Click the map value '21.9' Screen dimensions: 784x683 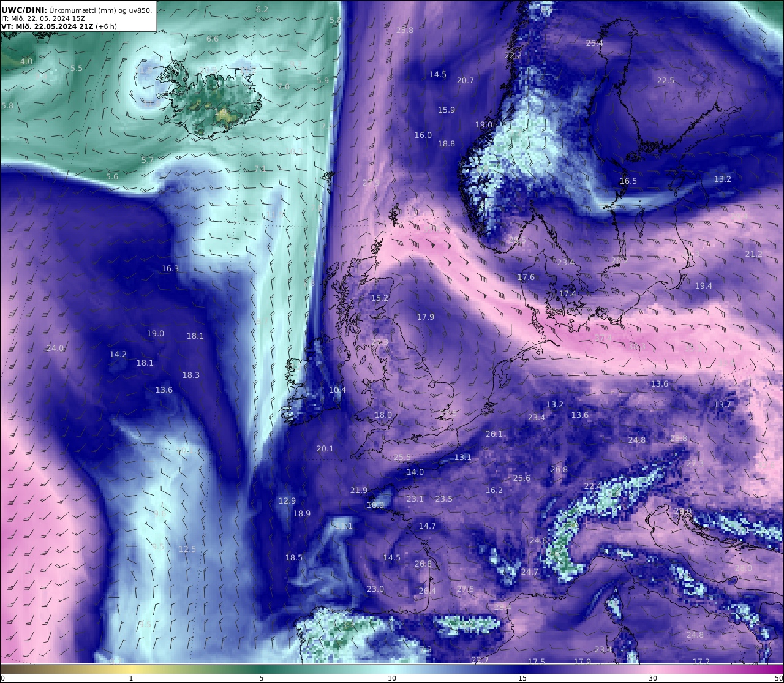tap(359, 490)
